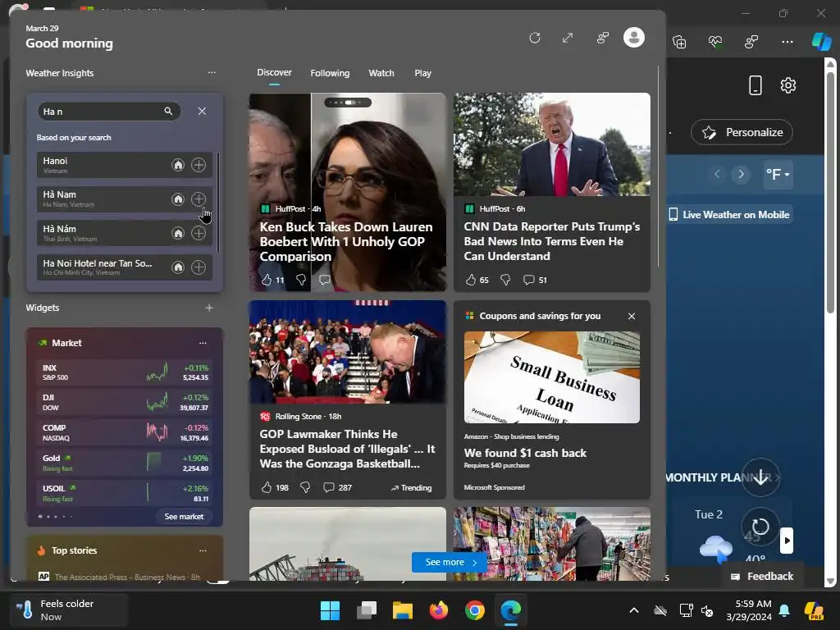
Task: Set Hanoi as home location
Action: click(178, 165)
